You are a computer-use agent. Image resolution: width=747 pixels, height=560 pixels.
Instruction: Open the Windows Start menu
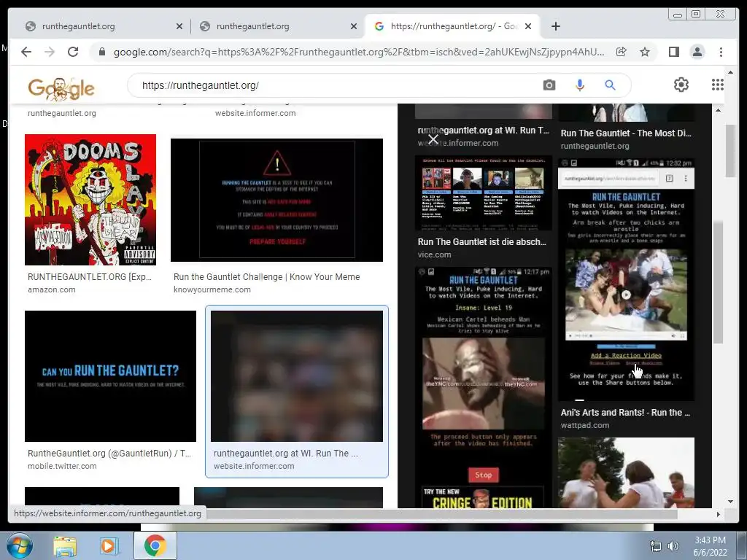click(19, 545)
